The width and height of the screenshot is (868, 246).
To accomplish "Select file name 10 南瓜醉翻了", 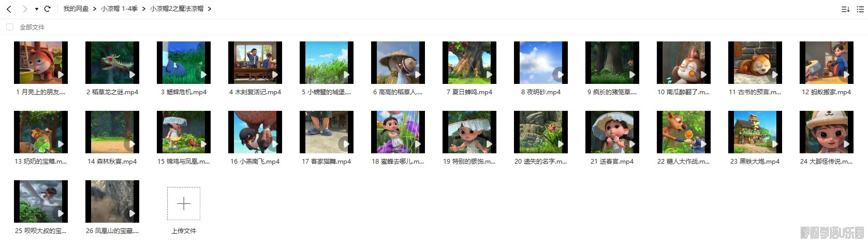I will (x=684, y=92).
